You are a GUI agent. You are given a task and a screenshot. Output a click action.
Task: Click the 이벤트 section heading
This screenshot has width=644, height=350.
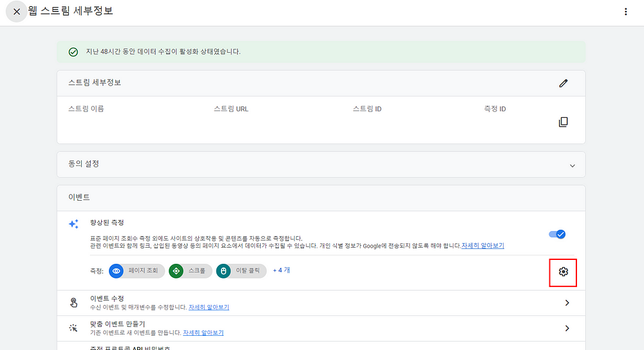tap(79, 198)
